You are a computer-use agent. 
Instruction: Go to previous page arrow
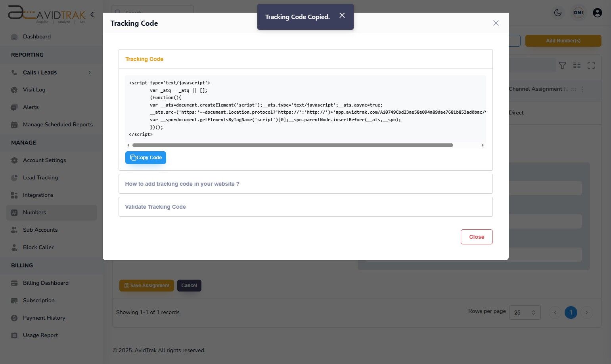[555, 313]
